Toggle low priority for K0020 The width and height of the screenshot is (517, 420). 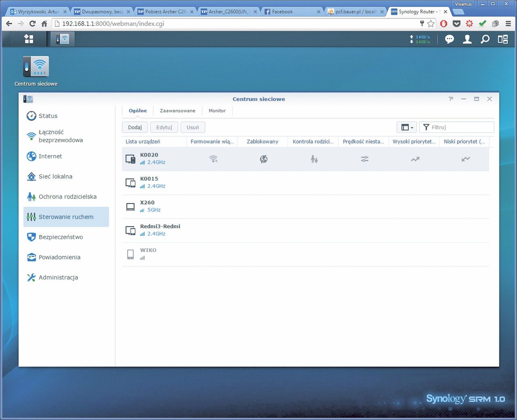[x=466, y=159]
